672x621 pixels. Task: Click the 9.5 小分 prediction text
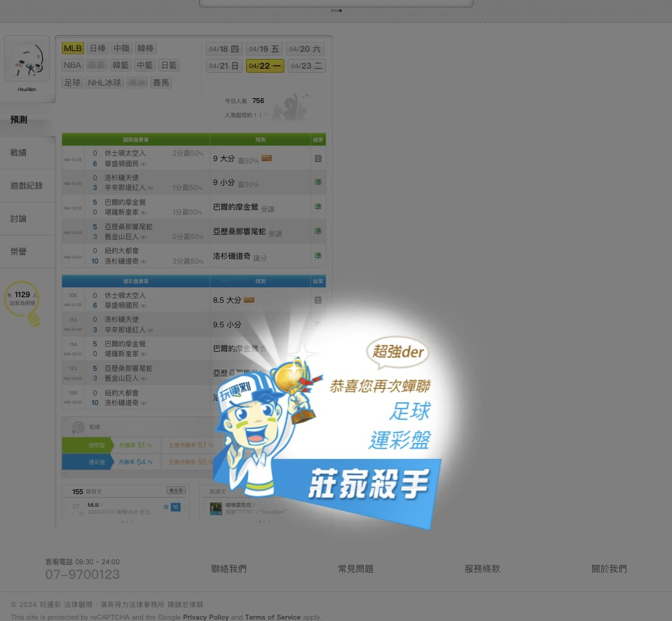[227, 325]
